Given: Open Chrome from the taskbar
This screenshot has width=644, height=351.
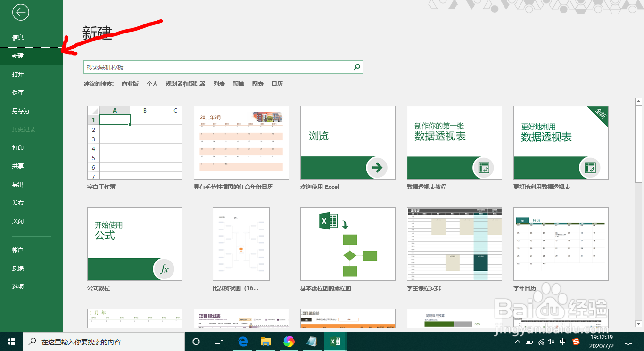Looking at the screenshot, I should [289, 341].
